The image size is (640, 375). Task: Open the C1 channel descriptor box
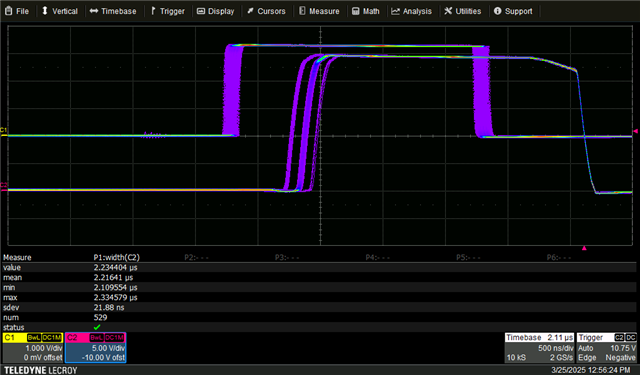click(33, 348)
